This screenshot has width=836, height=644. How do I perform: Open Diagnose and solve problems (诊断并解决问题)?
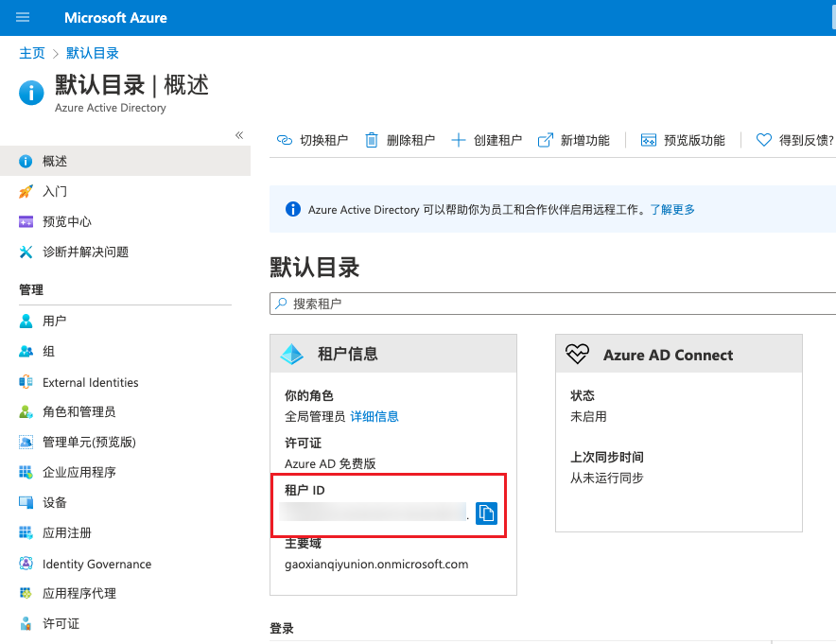click(x=85, y=252)
